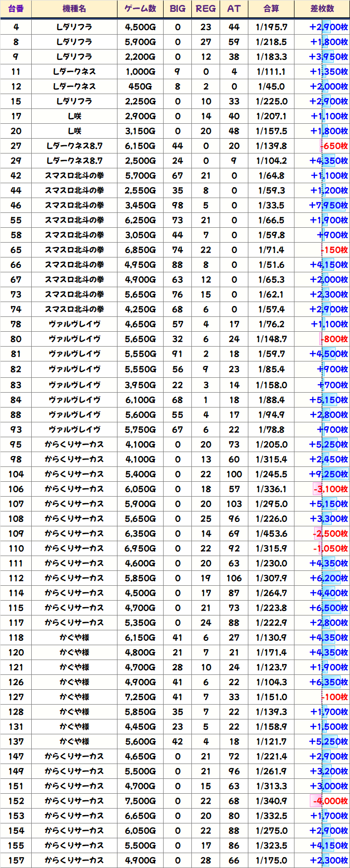The width and height of the screenshot is (350, 868).
Task: Select the BIG column header
Action: click(177, 9)
